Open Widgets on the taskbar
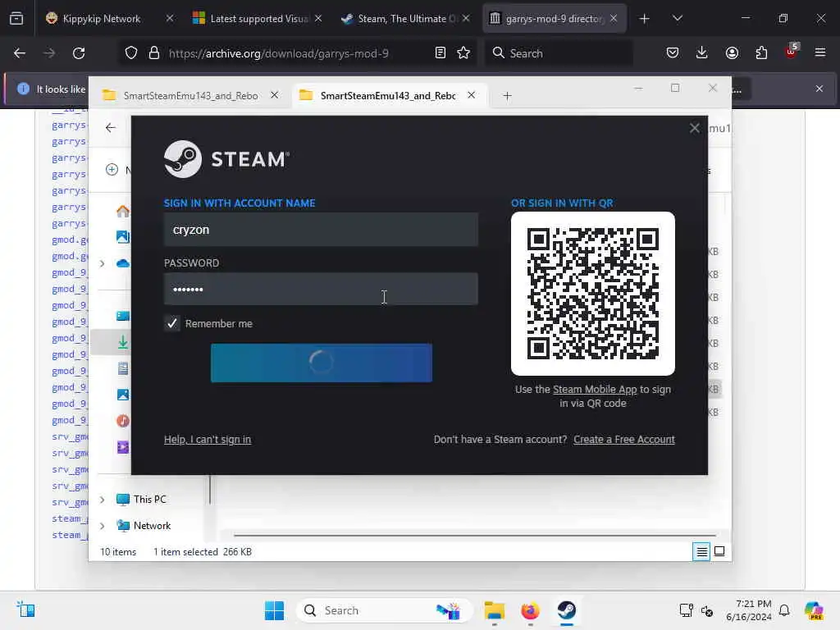840x630 pixels. click(25, 609)
